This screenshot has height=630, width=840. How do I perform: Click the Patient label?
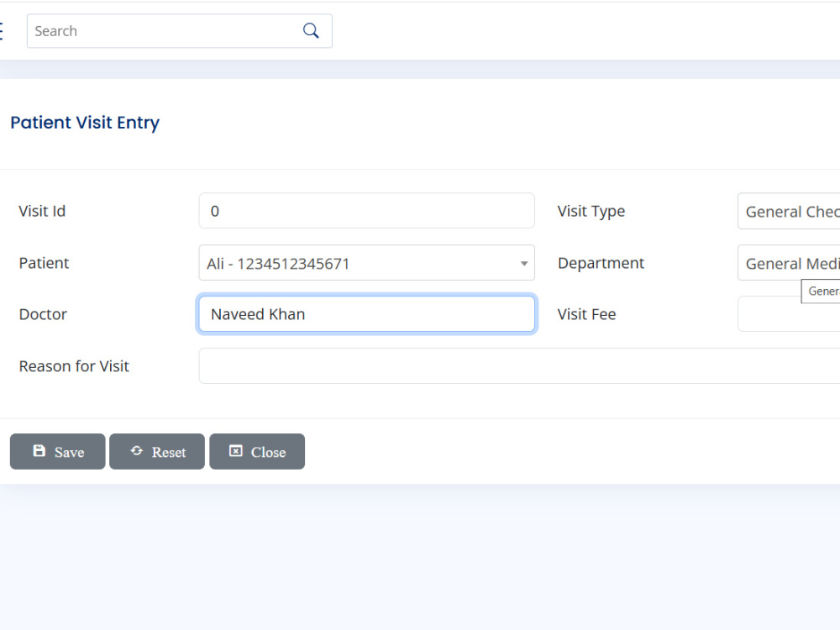(x=44, y=263)
